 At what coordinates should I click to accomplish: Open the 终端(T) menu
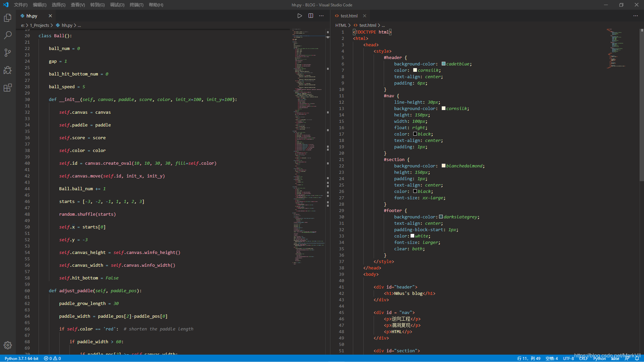coord(137,5)
